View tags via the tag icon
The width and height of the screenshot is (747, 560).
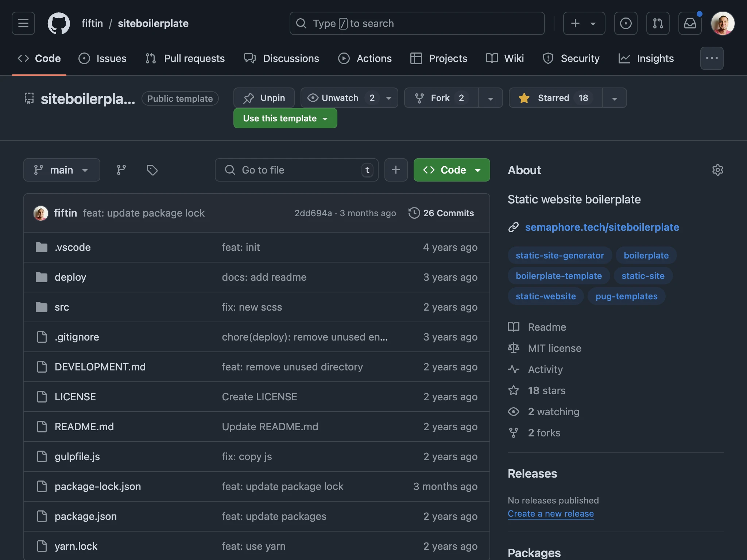[x=152, y=170]
